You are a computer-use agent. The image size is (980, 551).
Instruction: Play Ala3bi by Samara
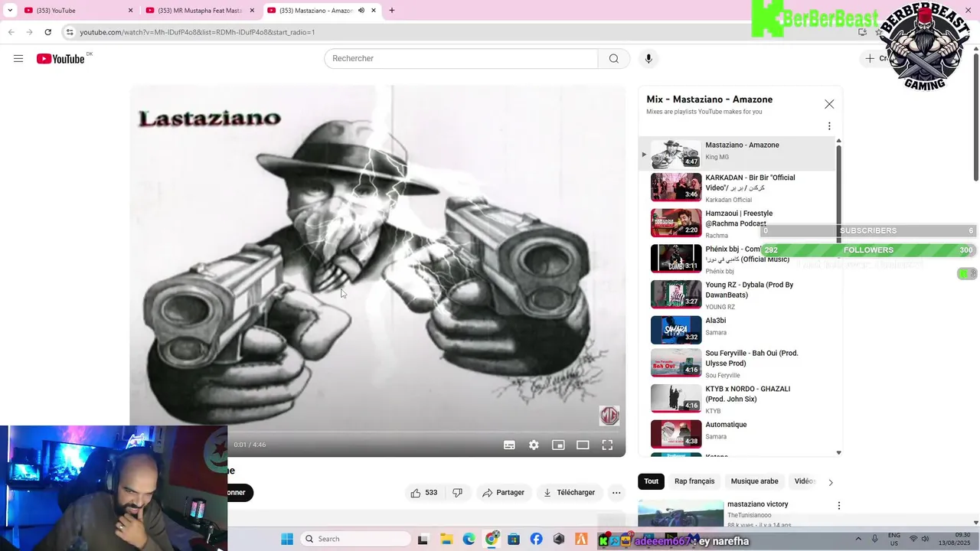(737, 330)
